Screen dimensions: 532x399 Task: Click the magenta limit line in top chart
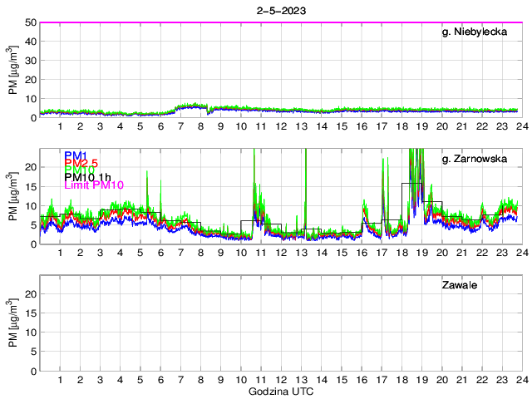(281, 22)
